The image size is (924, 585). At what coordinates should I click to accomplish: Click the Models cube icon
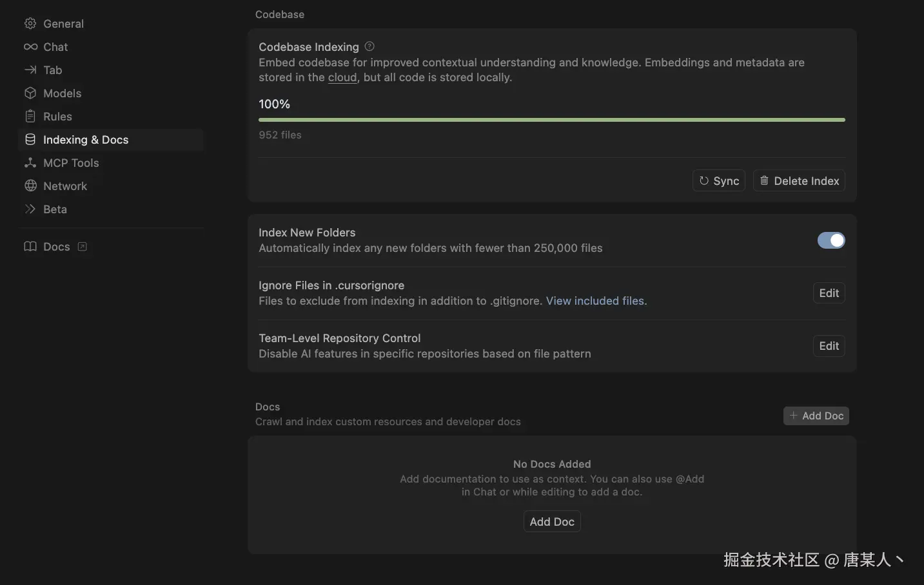click(30, 93)
